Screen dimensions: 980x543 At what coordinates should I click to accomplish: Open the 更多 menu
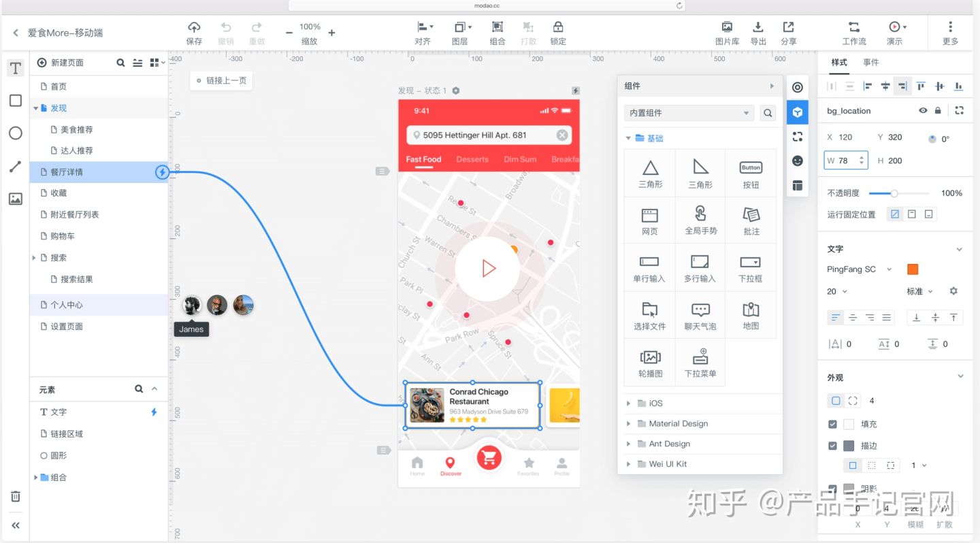point(950,32)
